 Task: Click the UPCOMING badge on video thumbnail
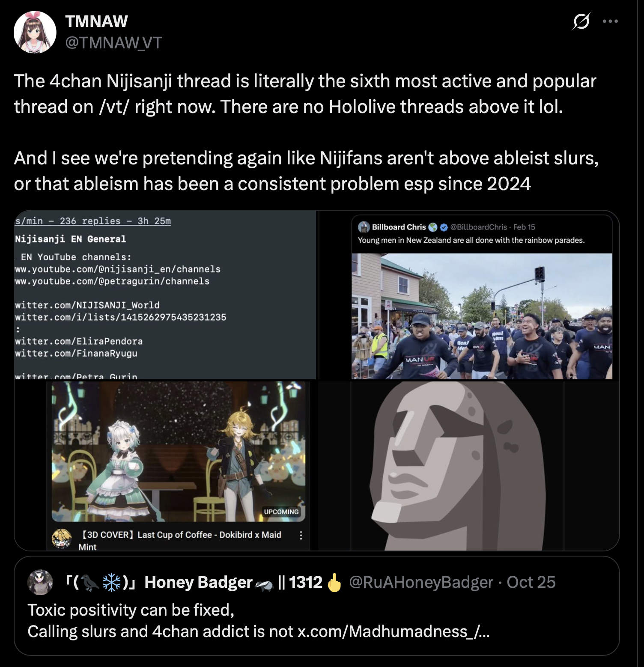pos(281,512)
